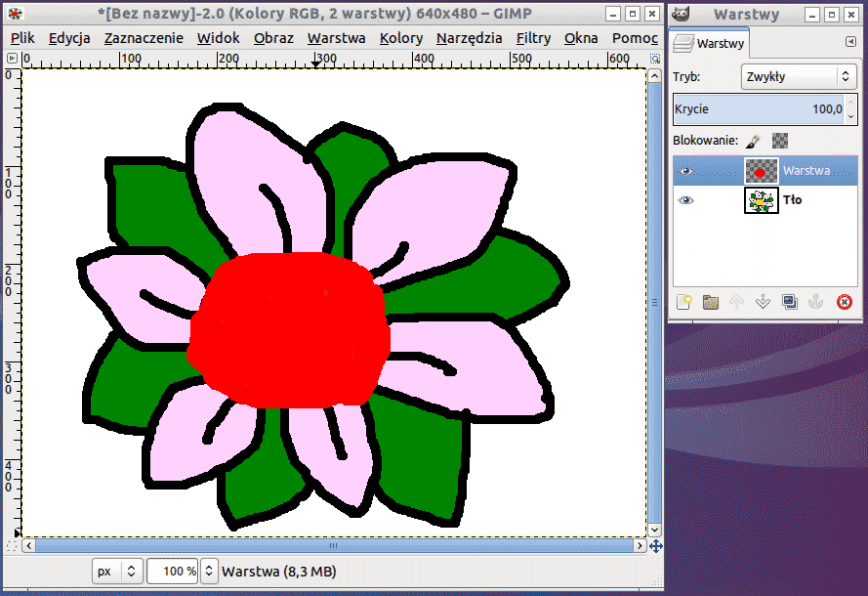Open the Filtry menu
The width and height of the screenshot is (868, 596).
[x=533, y=38]
